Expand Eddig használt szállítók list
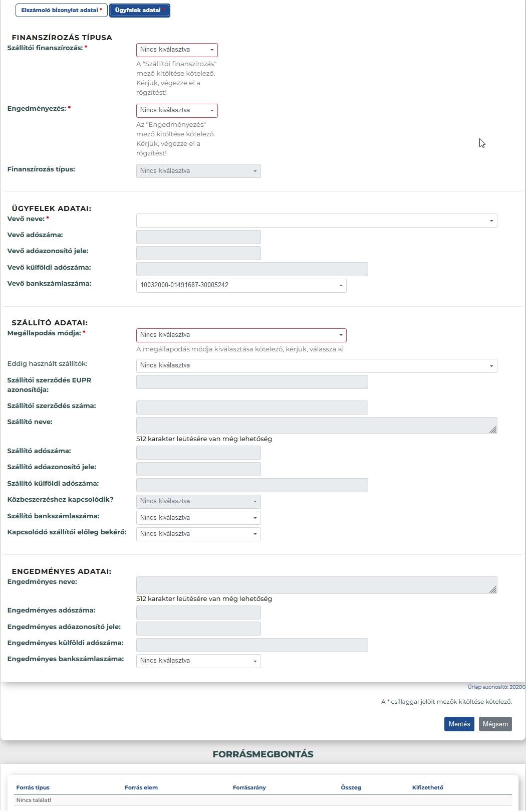Image resolution: width=526 pixels, height=812 pixels. click(317, 366)
